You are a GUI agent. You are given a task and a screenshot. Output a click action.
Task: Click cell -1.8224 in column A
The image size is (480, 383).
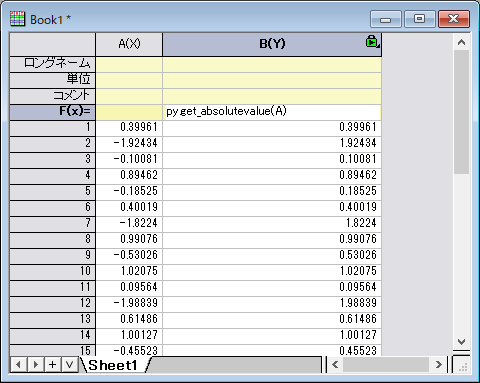(129, 224)
